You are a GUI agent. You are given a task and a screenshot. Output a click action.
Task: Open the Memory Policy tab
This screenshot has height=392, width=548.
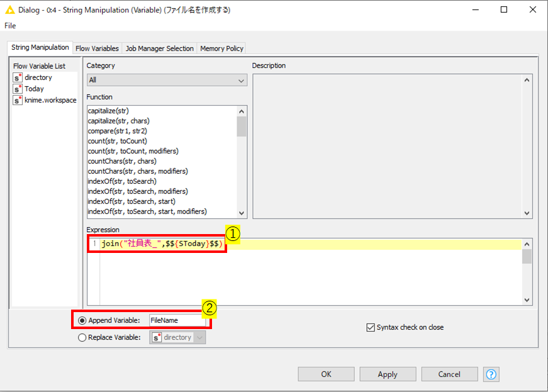pos(222,47)
